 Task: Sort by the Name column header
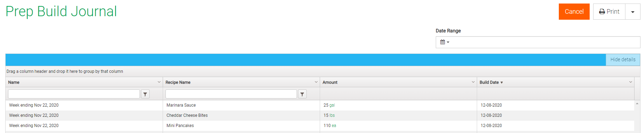coord(14,82)
